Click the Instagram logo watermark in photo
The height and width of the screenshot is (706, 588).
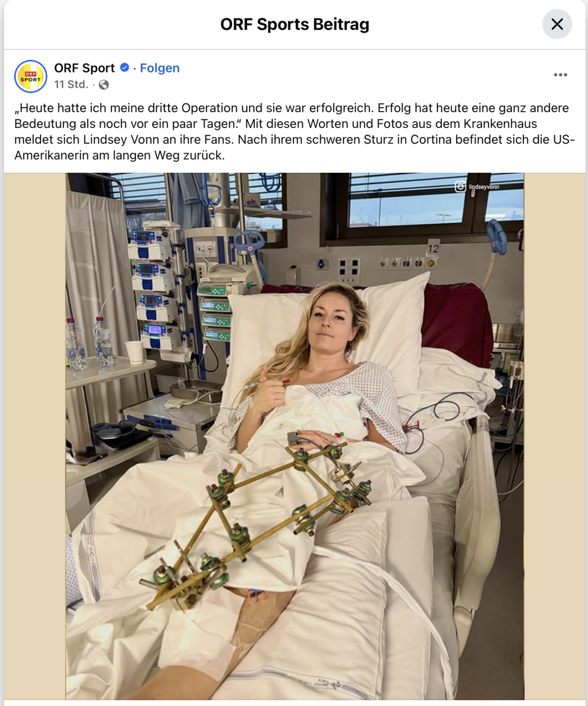tap(460, 186)
